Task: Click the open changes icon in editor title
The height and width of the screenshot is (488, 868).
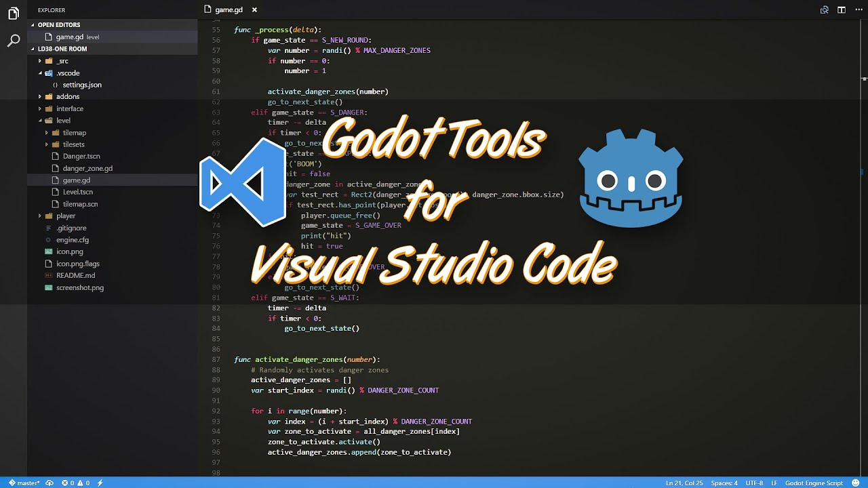Action: click(x=825, y=9)
